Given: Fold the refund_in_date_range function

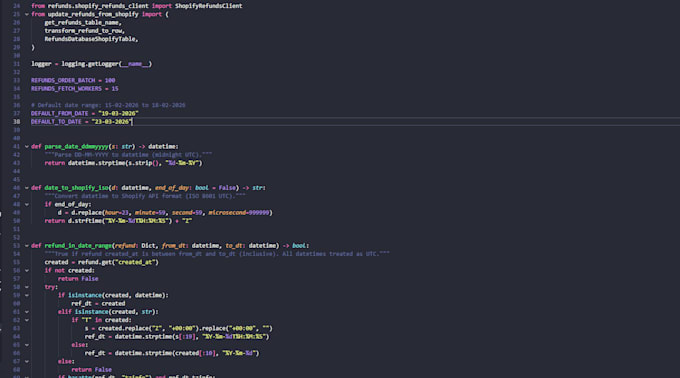Looking at the screenshot, I should click(x=26, y=246).
